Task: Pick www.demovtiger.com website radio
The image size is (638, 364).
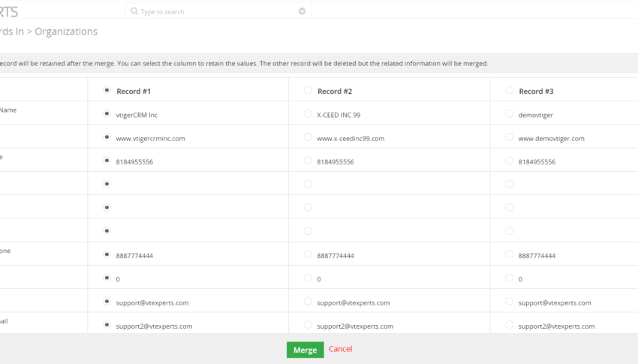Action: [509, 137]
